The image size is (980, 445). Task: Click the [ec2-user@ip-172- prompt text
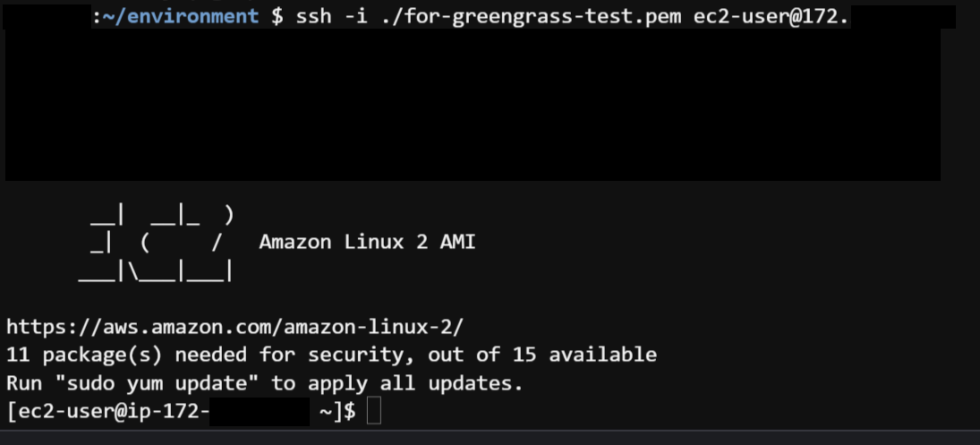tap(107, 411)
